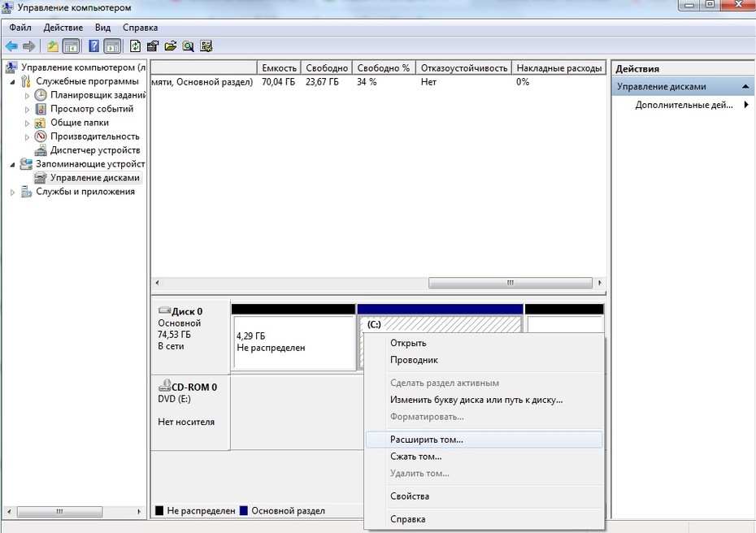Sort by the Емкость column header

(279, 68)
